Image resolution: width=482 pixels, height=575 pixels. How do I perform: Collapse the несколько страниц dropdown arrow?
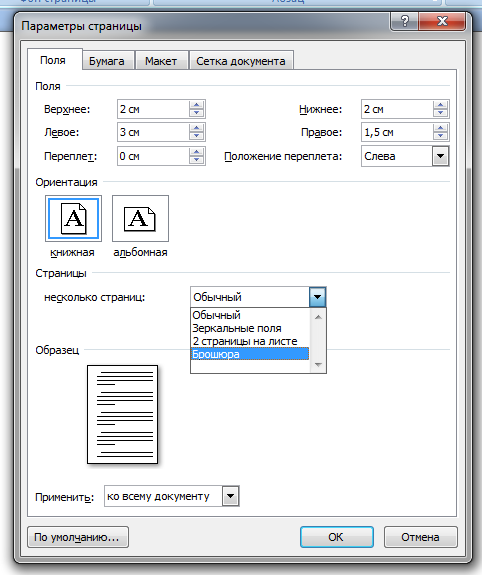(x=318, y=297)
